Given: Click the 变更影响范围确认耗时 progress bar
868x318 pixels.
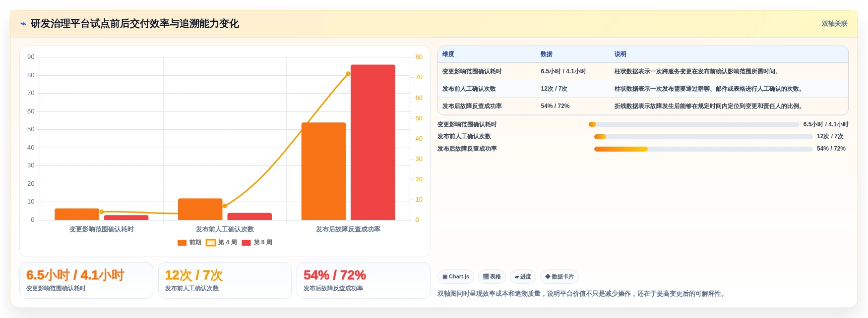Looking at the screenshot, I should coord(694,124).
